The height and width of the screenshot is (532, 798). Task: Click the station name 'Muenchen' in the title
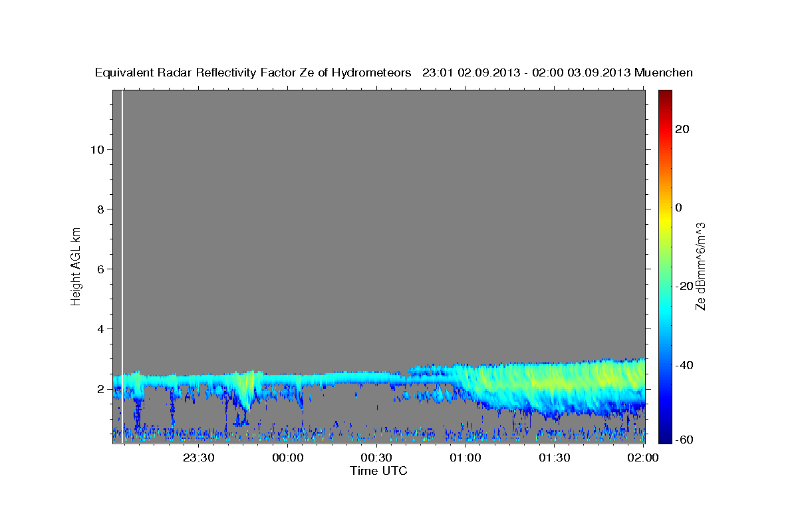664,72
